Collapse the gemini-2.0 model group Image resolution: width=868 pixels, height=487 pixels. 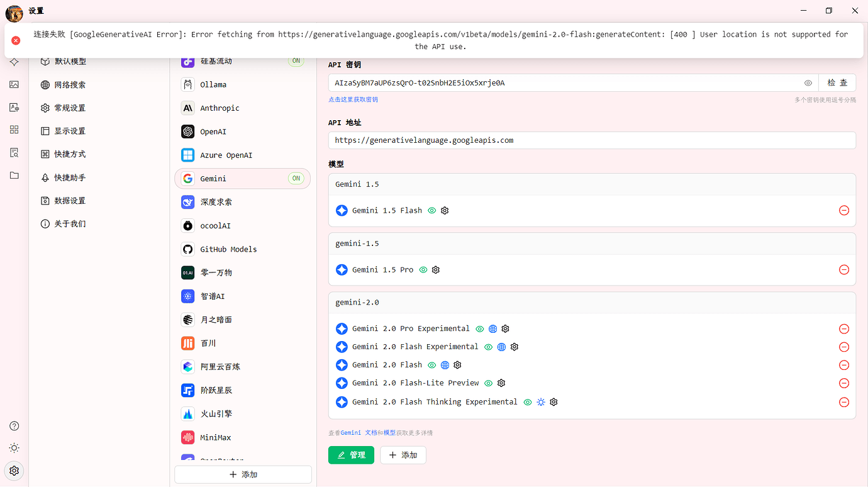592,303
